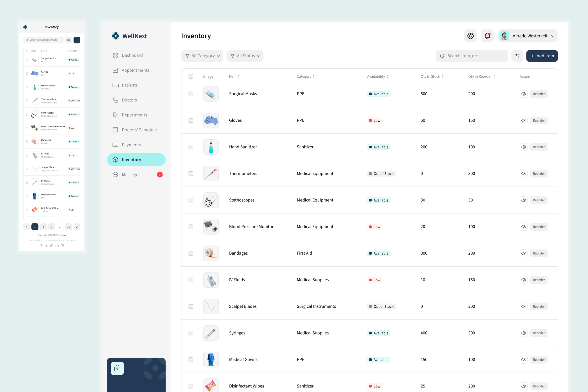Select the Dashboard icon in the sidebar
The height and width of the screenshot is (392, 588).
click(x=116, y=55)
